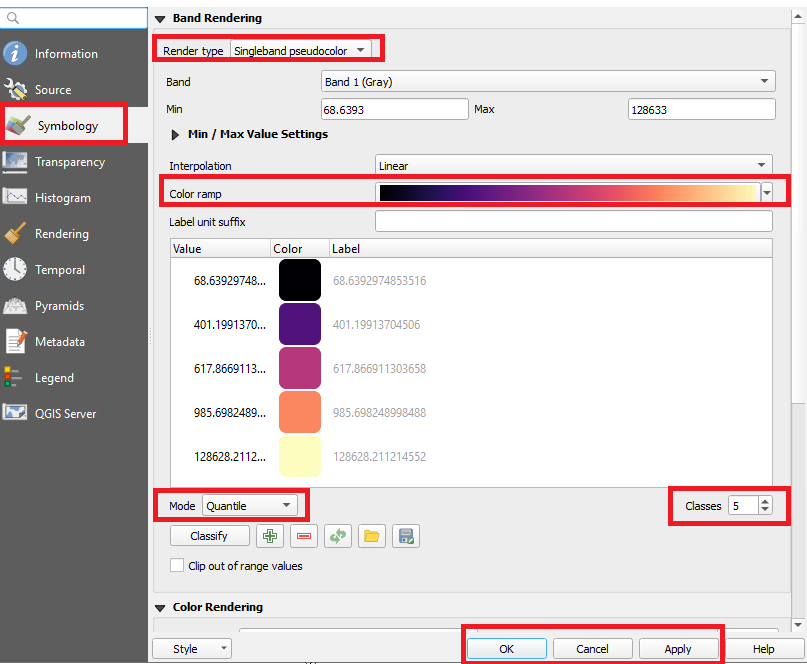Open the Rendering tab
The image size is (807, 664).
pos(74,234)
